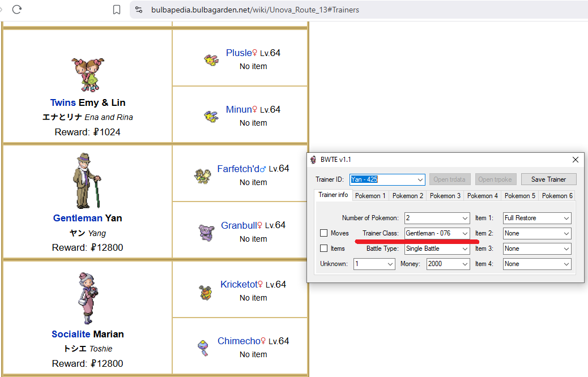Click the Gentleman Yan trainer sprite

click(87, 181)
